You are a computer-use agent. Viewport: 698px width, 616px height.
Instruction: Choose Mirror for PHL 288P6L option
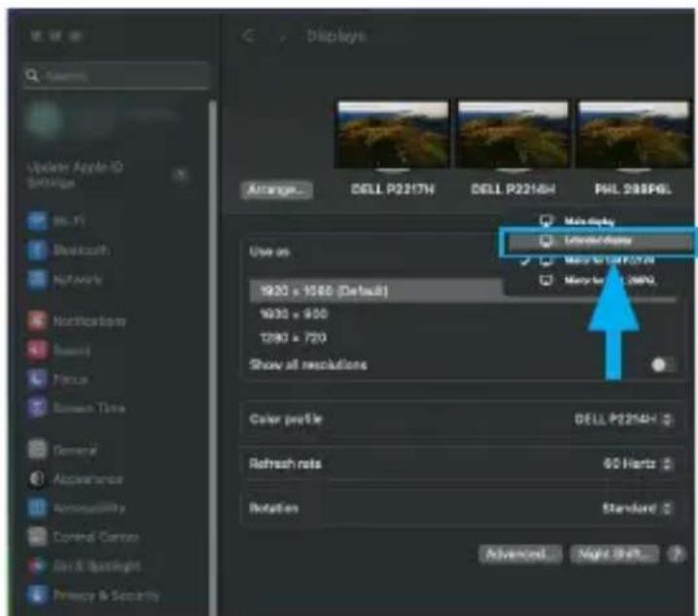pyautogui.click(x=597, y=281)
